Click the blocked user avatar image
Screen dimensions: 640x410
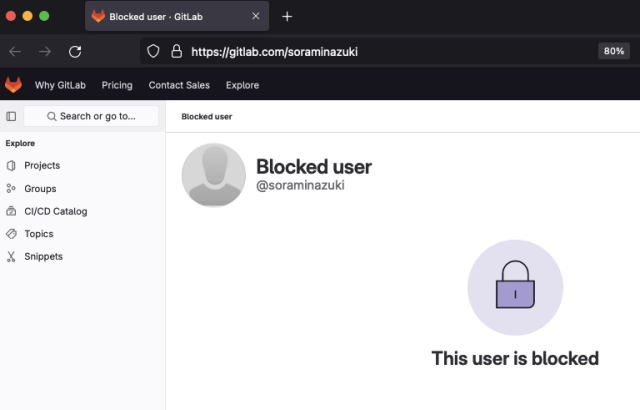pyautogui.click(x=213, y=175)
